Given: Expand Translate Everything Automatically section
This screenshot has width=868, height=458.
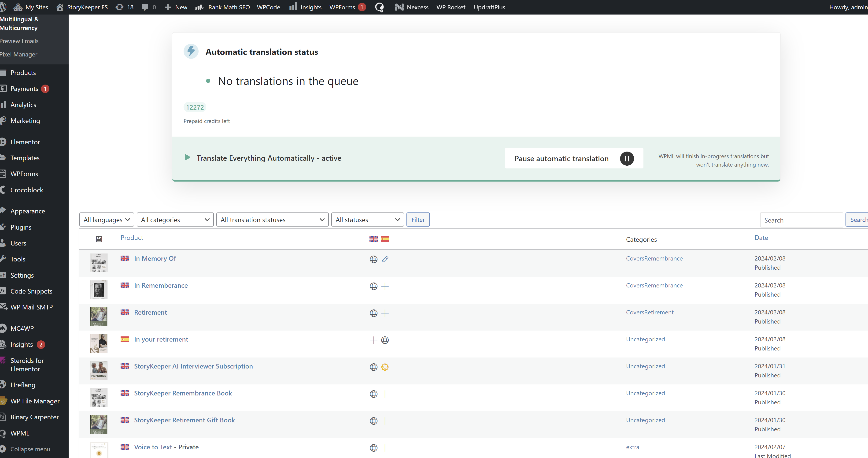Looking at the screenshot, I should click(x=187, y=158).
